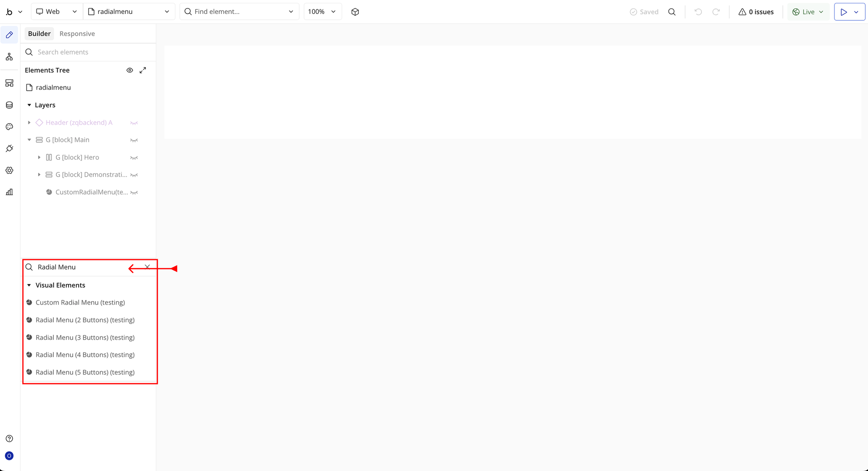Open the radialmenu page selector dropdown

pyautogui.click(x=129, y=12)
